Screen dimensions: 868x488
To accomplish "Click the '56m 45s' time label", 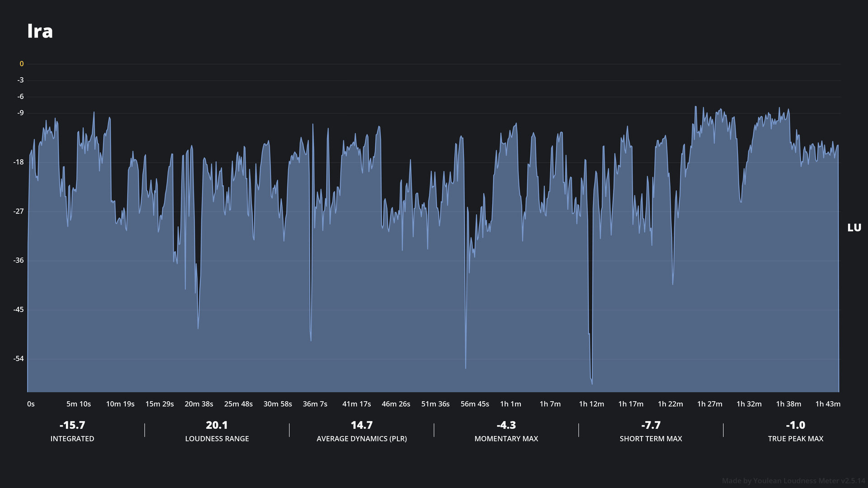I will 475,404.
